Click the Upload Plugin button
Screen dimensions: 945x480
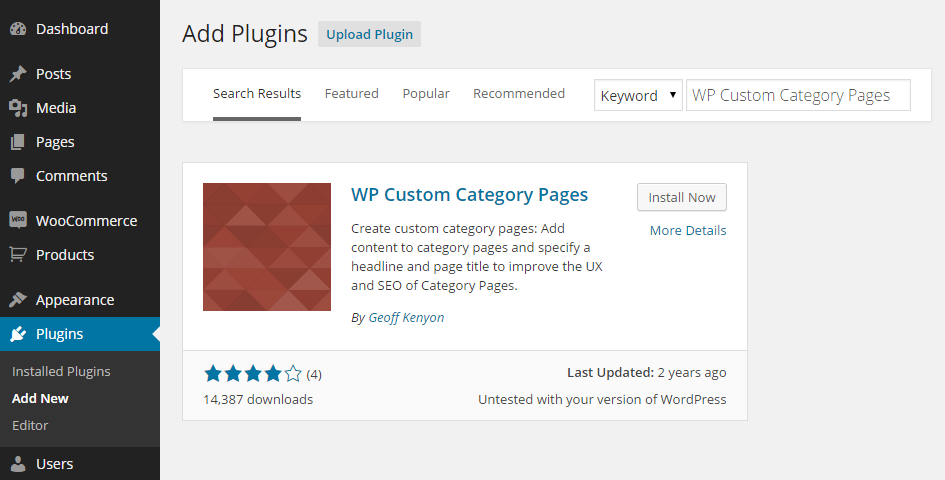[x=369, y=34]
